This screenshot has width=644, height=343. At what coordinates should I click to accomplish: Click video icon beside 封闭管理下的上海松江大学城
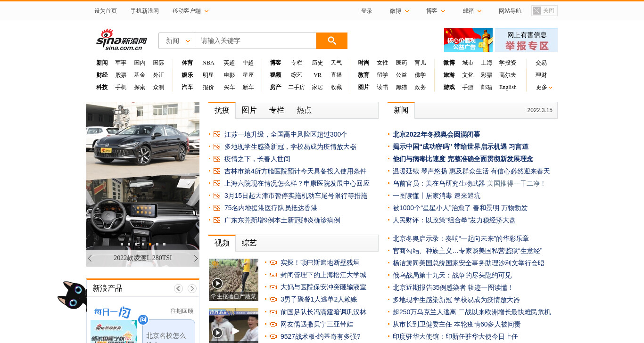(273, 275)
